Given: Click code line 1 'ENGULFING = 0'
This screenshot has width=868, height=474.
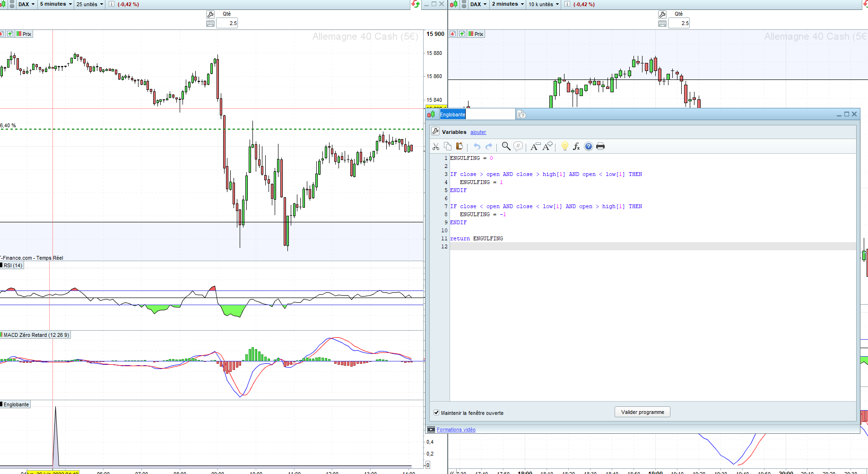Looking at the screenshot, I should 471,158.
